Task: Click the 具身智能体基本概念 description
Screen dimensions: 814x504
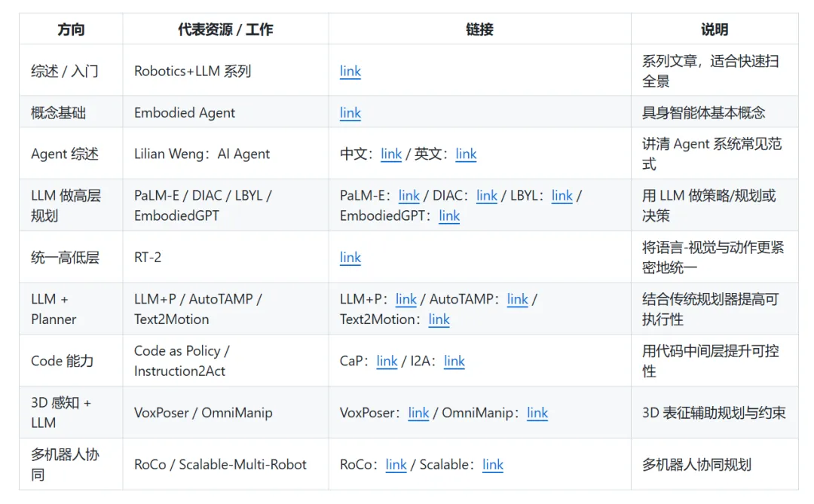Action: click(x=715, y=112)
